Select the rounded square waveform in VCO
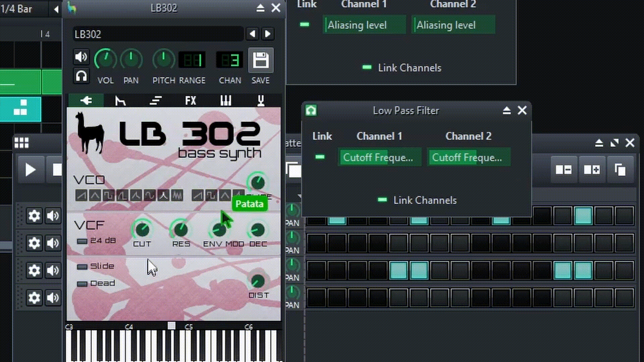This screenshot has width=644, height=362. click(122, 195)
